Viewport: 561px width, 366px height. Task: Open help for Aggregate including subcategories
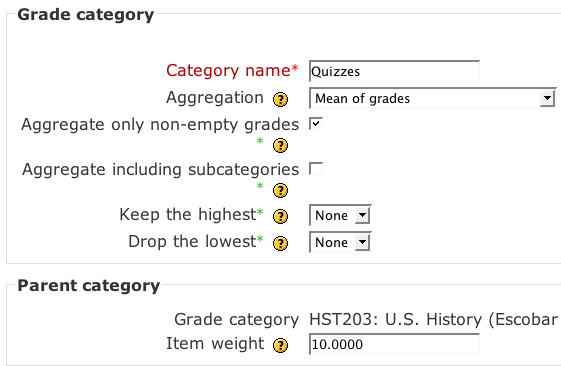point(280,190)
